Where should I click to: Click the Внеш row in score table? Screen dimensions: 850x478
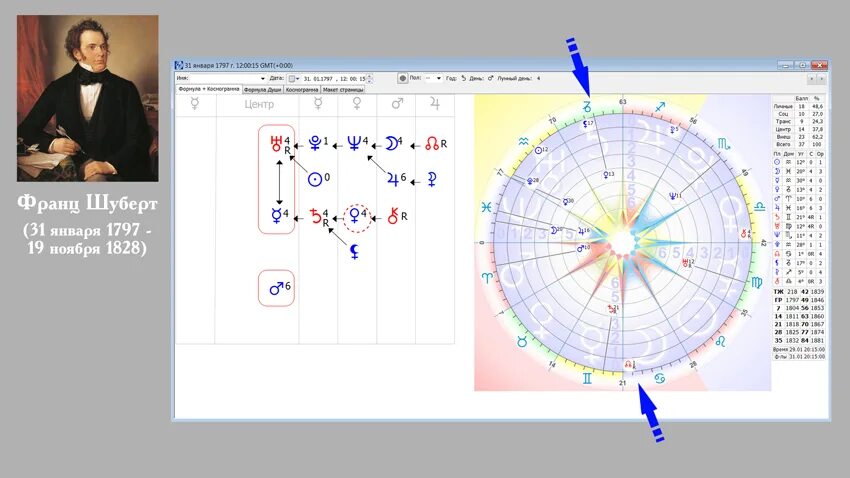(x=799, y=137)
